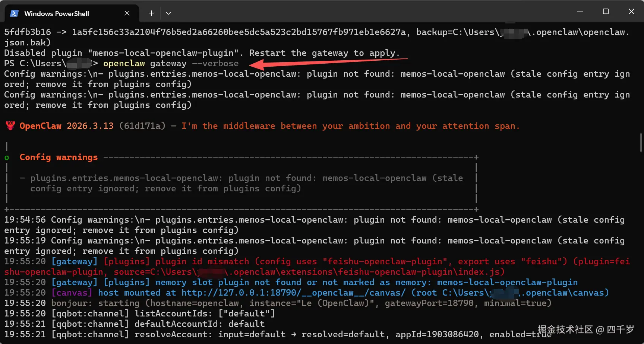Click the timestamp 19:55:19
This screenshot has width=644, height=344.
25,241
